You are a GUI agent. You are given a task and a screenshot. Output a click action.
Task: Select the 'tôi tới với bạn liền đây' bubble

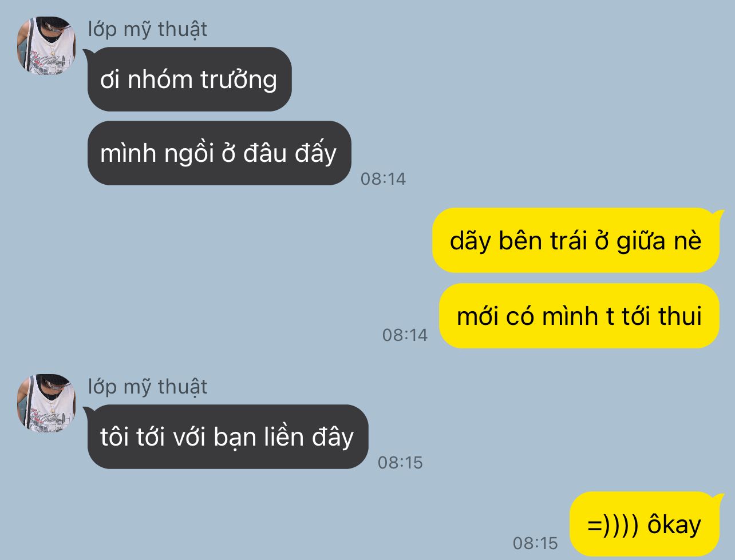227,437
